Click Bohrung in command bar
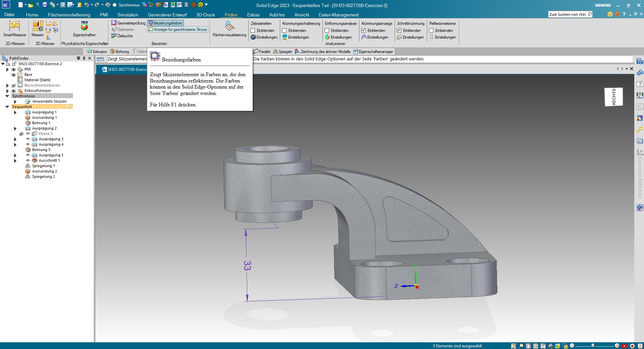This screenshot has width=644, height=349. tap(119, 51)
